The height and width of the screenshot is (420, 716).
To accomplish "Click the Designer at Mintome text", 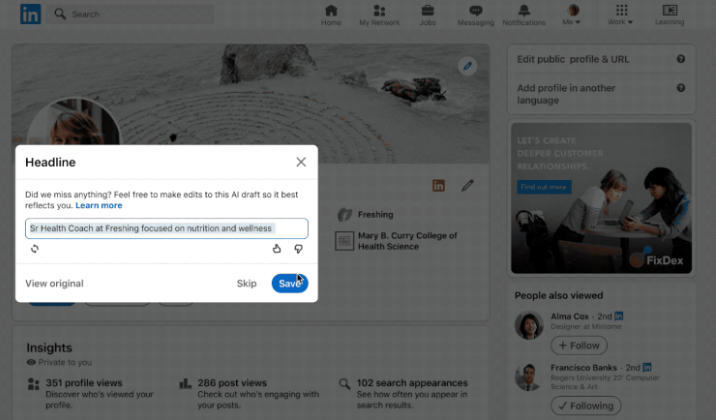I will coord(586,327).
